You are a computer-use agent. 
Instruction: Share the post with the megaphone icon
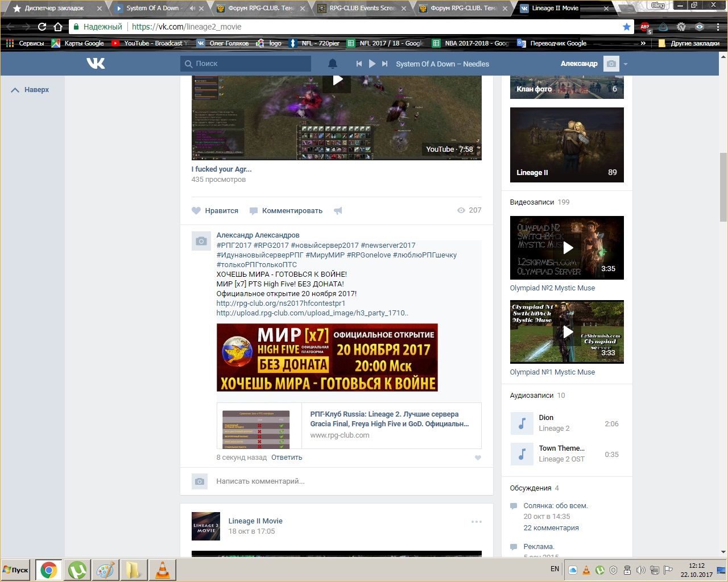click(338, 210)
